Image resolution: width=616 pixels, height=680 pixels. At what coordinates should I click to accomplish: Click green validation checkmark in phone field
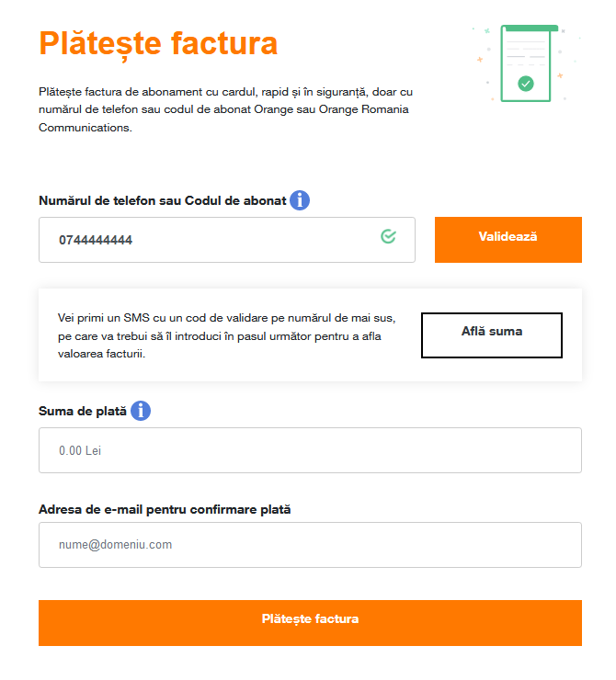click(388, 237)
